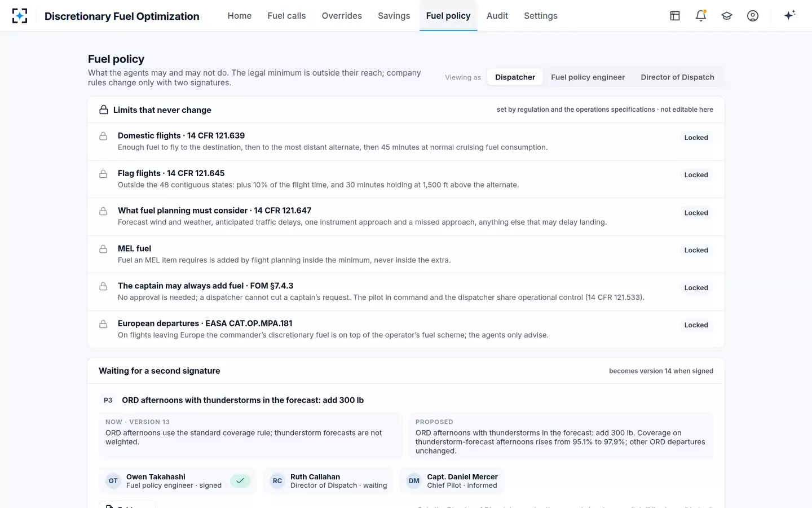812x508 pixels.
Task: Click 'becomes version 14 when signed' note
Action: point(661,371)
